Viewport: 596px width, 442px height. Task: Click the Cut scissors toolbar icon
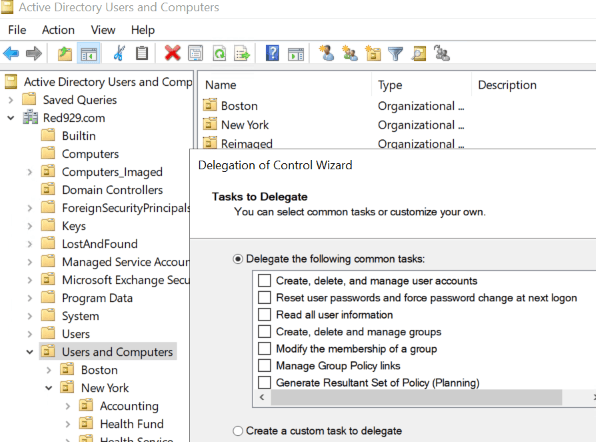pos(119,53)
